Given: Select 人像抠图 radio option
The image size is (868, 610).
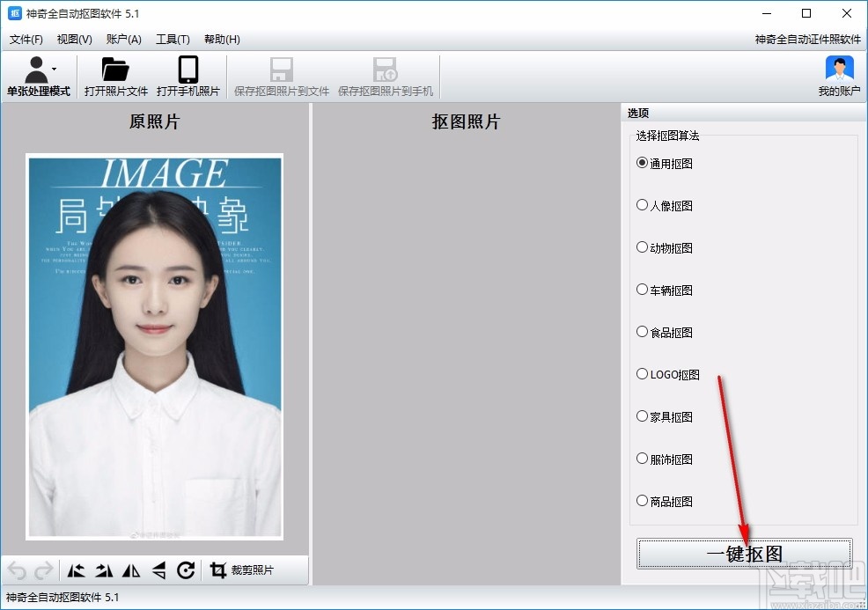Looking at the screenshot, I should (x=665, y=205).
